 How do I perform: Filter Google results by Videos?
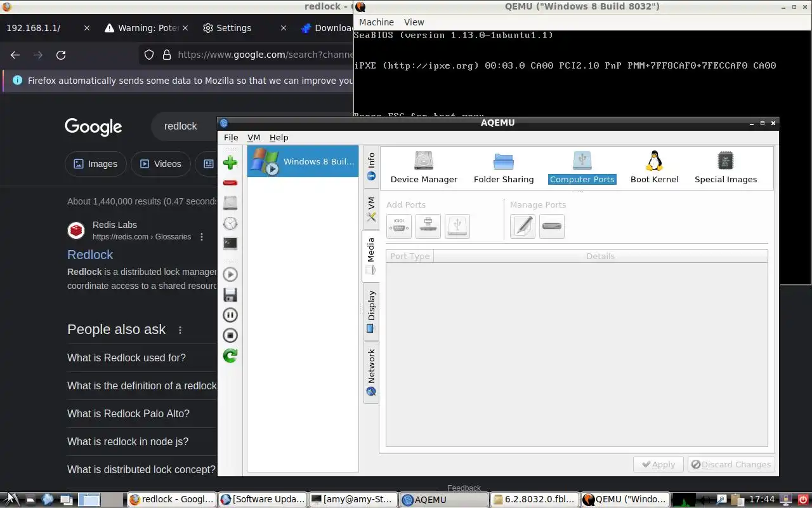pyautogui.click(x=160, y=164)
